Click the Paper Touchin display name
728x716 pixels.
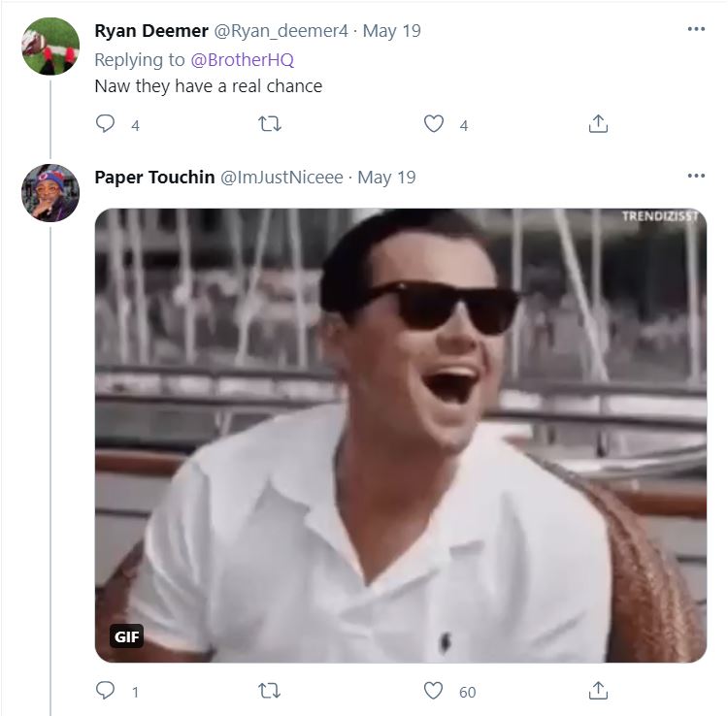coord(154,178)
